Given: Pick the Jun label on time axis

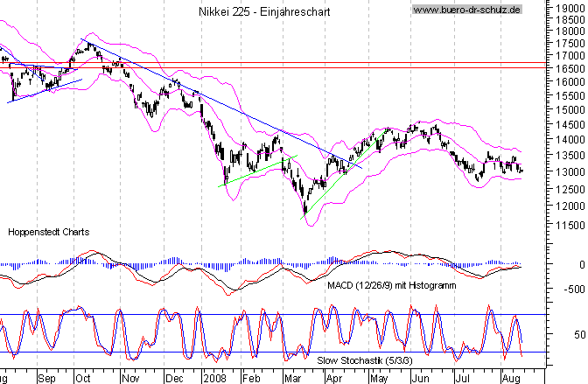Looking at the screenshot, I should (x=418, y=380).
